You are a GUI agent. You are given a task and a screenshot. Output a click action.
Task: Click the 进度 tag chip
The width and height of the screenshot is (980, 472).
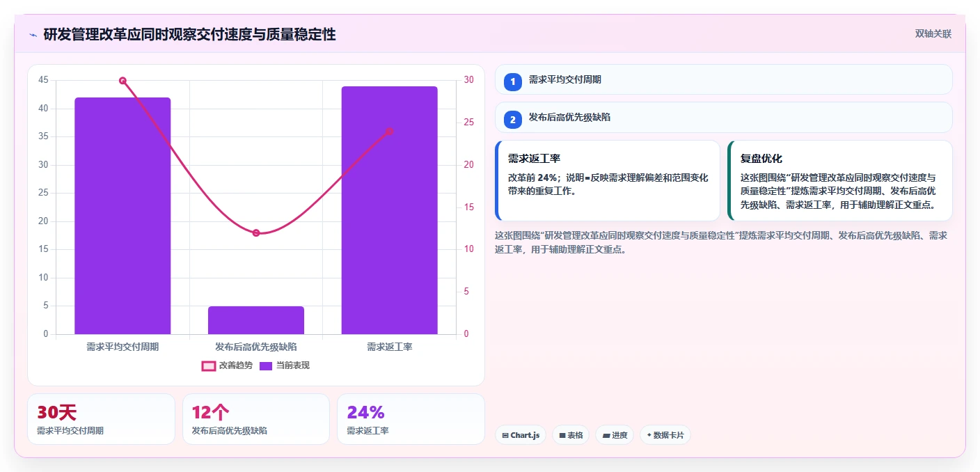[615, 435]
